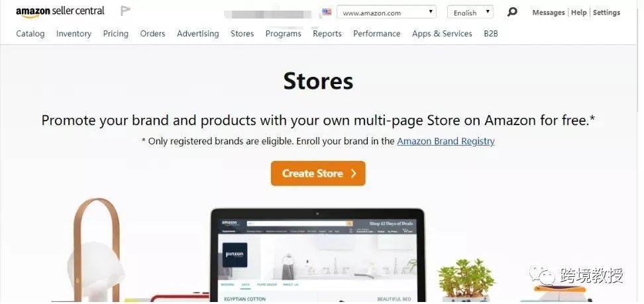Open the Catalog menu
644x304 pixels.
[x=30, y=34]
